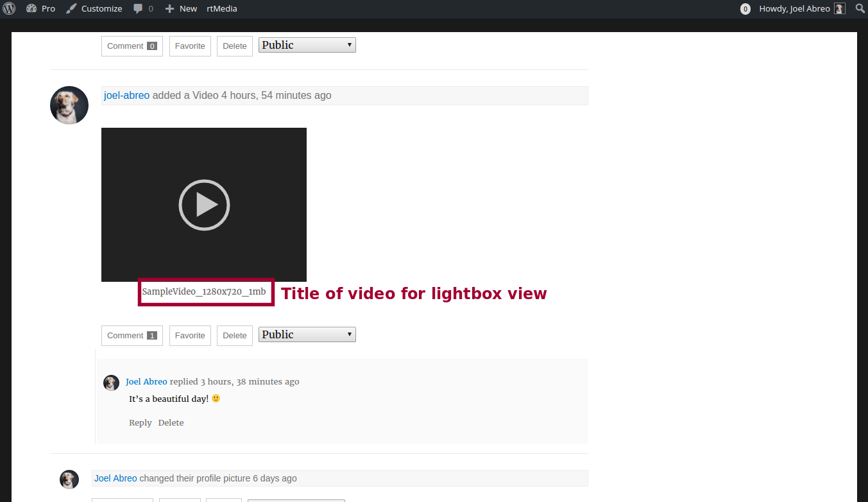The image size is (868, 502).
Task: Open the topmost Public privacy dropdown
Action: 307,45
